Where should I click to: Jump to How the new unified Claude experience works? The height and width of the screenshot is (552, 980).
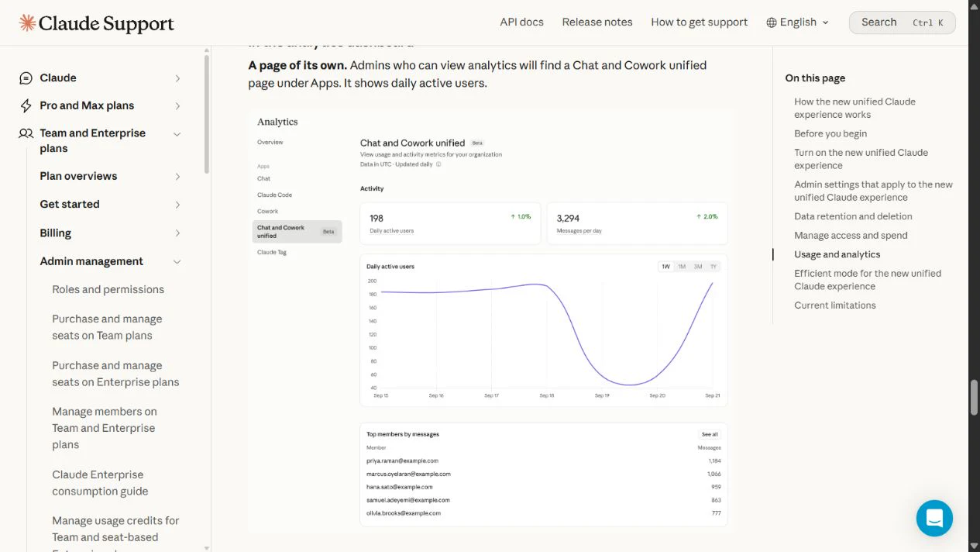pos(854,108)
